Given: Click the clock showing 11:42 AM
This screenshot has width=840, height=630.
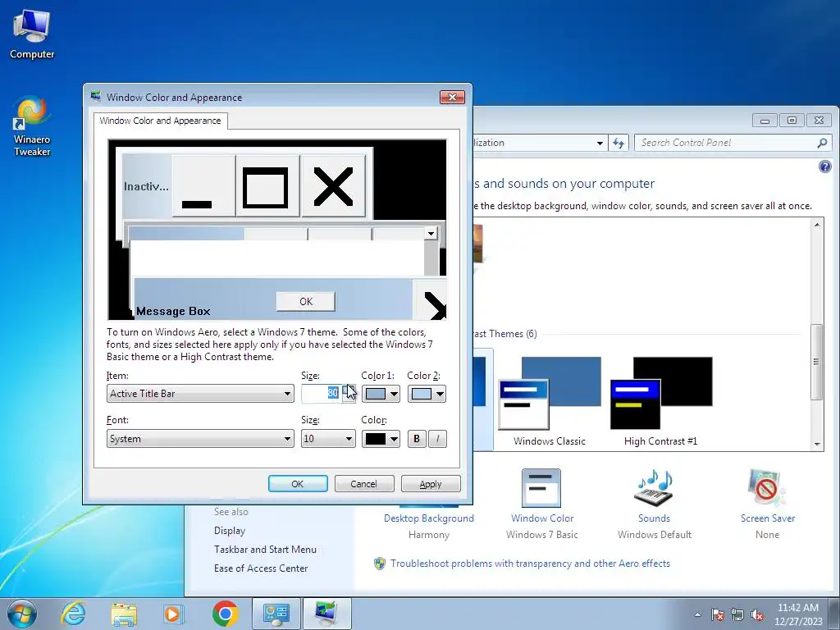Looking at the screenshot, I should tap(797, 608).
